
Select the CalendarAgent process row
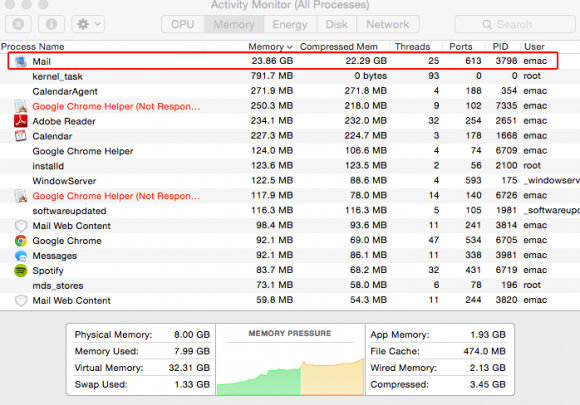tap(290, 91)
